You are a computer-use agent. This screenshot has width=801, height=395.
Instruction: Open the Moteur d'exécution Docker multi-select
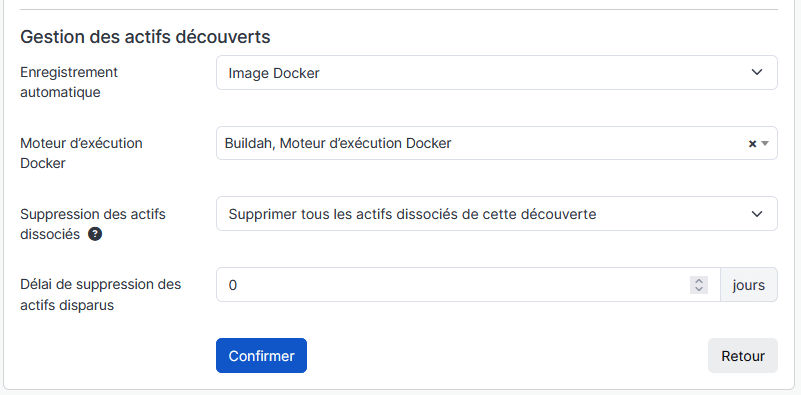497,143
